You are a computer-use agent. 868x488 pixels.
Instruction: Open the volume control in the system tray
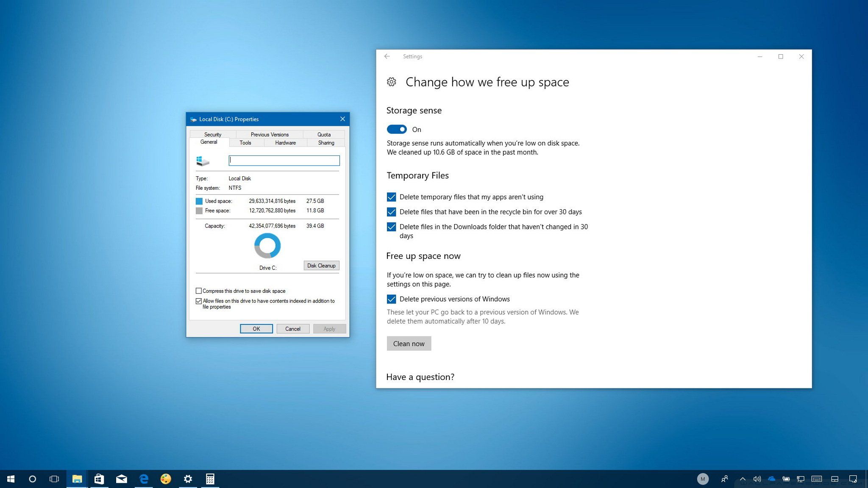(x=757, y=479)
